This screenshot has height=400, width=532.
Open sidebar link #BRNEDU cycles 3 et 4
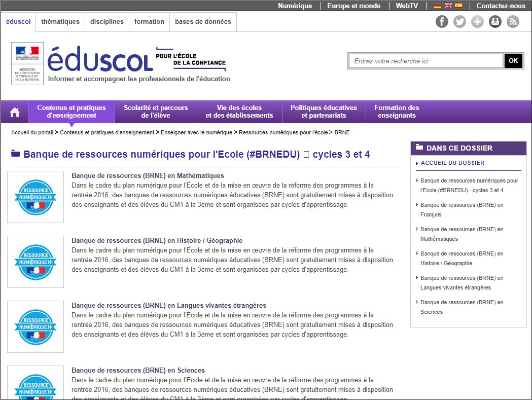click(469, 186)
